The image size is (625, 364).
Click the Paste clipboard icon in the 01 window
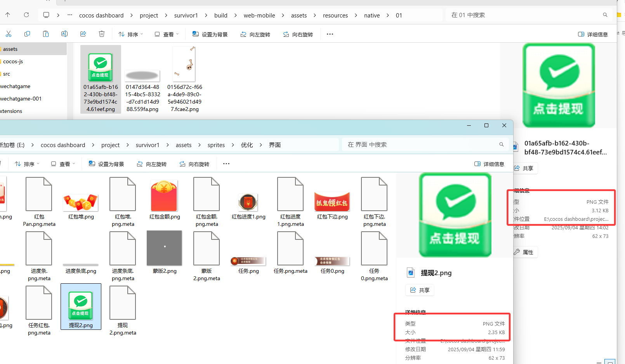pos(46,34)
